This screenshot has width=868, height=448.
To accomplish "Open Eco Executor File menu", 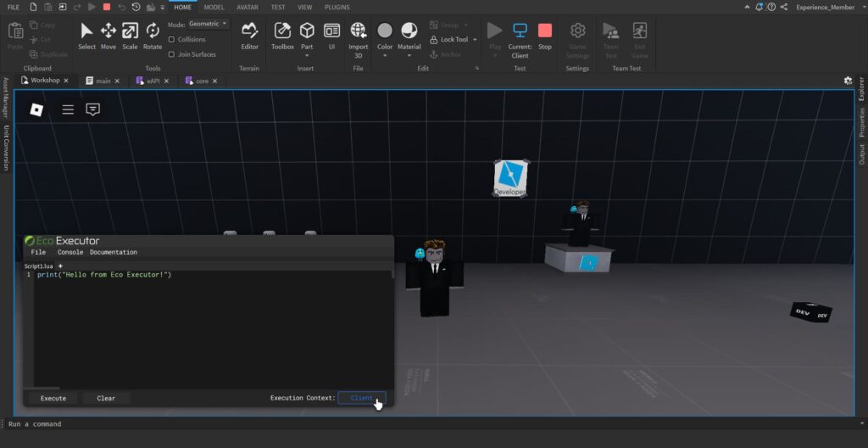I will (x=38, y=252).
